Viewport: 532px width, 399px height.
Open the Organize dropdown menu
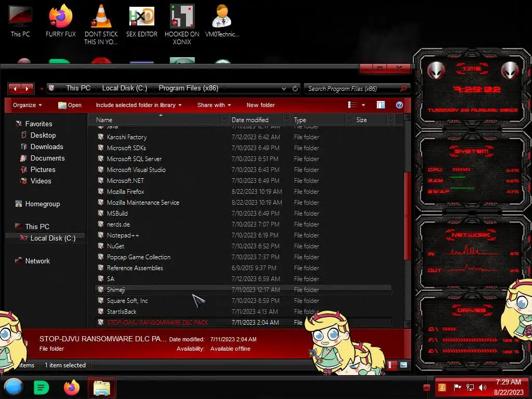(x=27, y=105)
